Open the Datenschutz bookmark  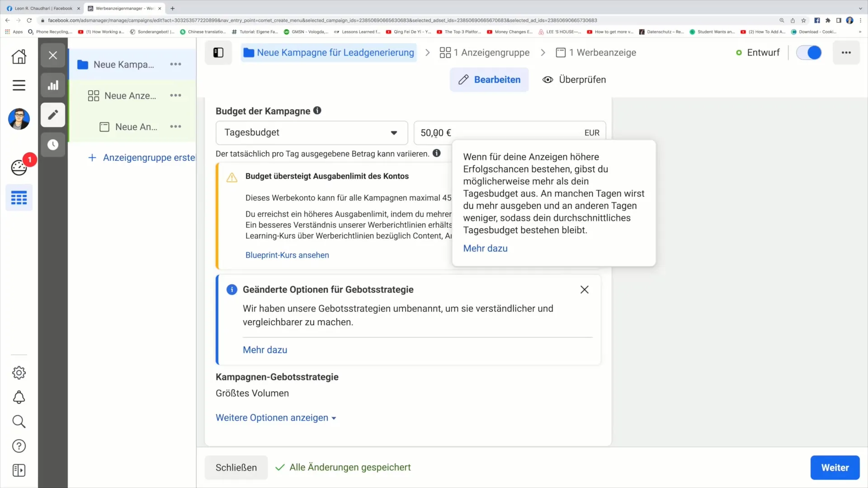(x=661, y=32)
